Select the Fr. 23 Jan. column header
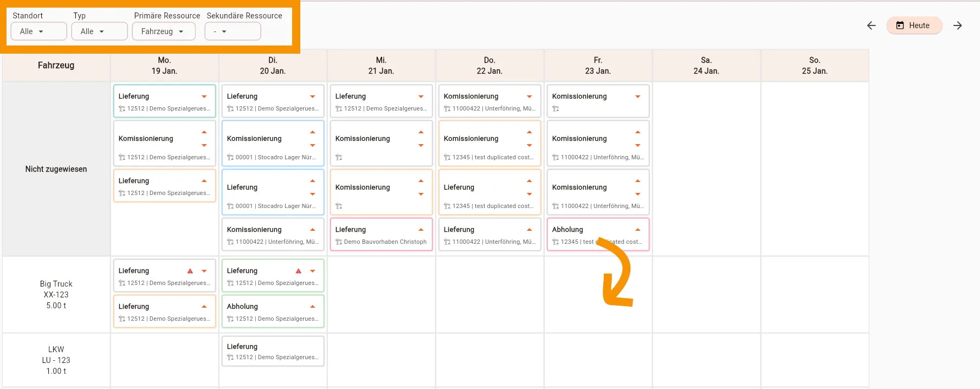The width and height of the screenshot is (980, 389). pos(598,66)
